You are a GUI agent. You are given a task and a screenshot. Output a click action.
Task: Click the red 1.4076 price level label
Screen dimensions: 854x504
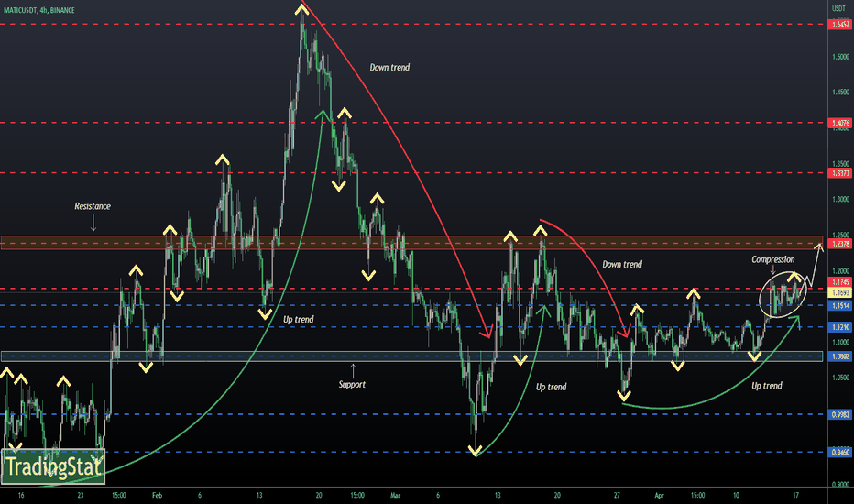click(839, 123)
